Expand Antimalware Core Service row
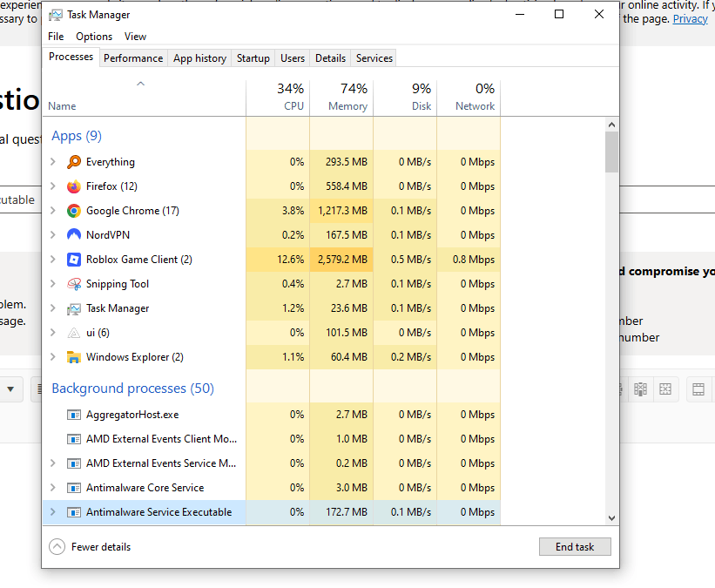The width and height of the screenshot is (715, 588). (x=53, y=488)
